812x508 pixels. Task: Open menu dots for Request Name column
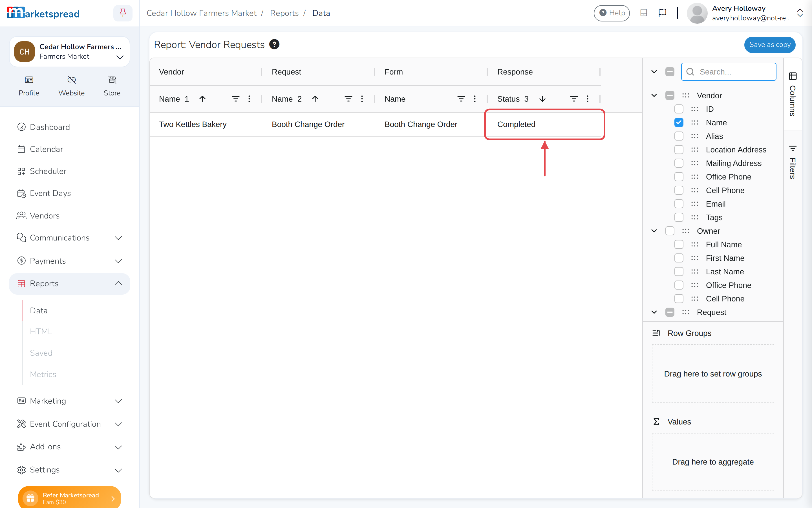(x=362, y=99)
